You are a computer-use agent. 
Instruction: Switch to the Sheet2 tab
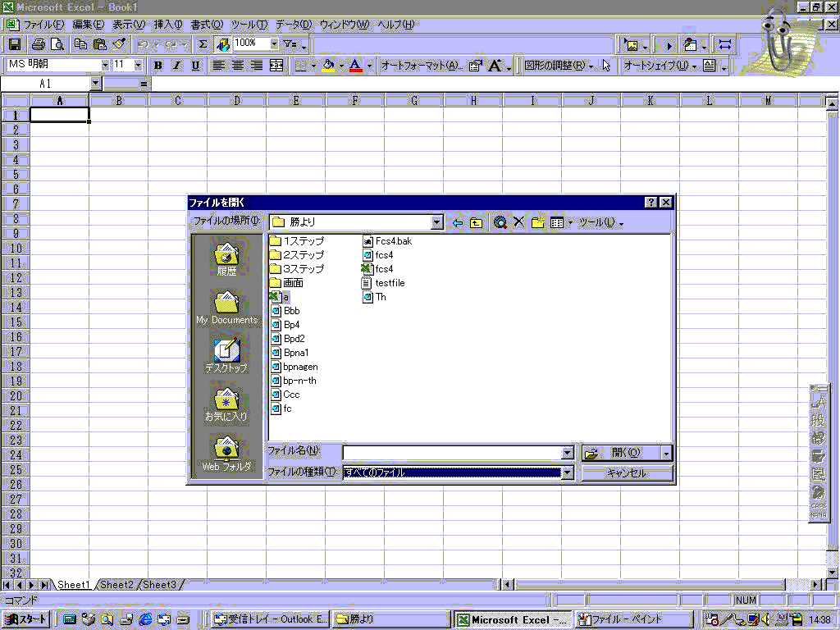click(x=116, y=584)
